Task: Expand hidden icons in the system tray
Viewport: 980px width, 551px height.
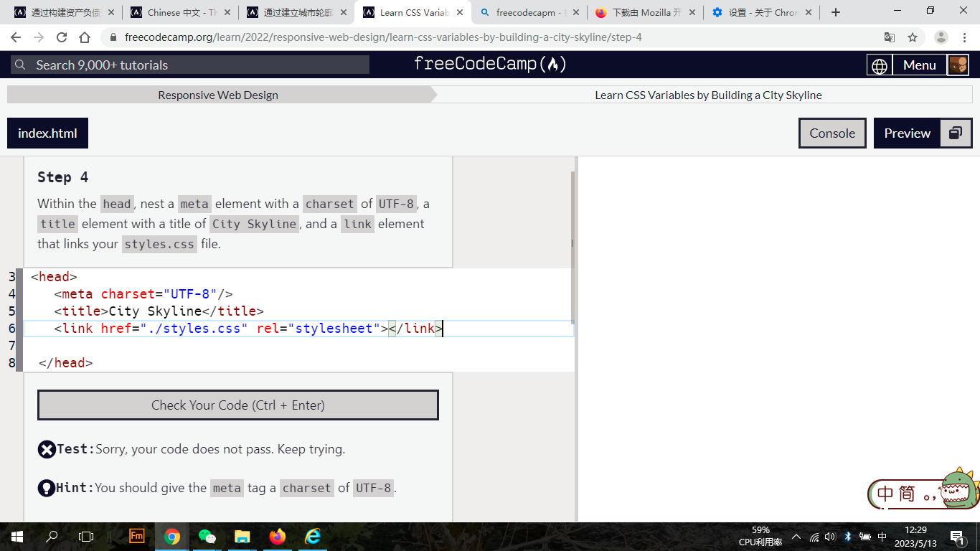Action: [x=796, y=536]
